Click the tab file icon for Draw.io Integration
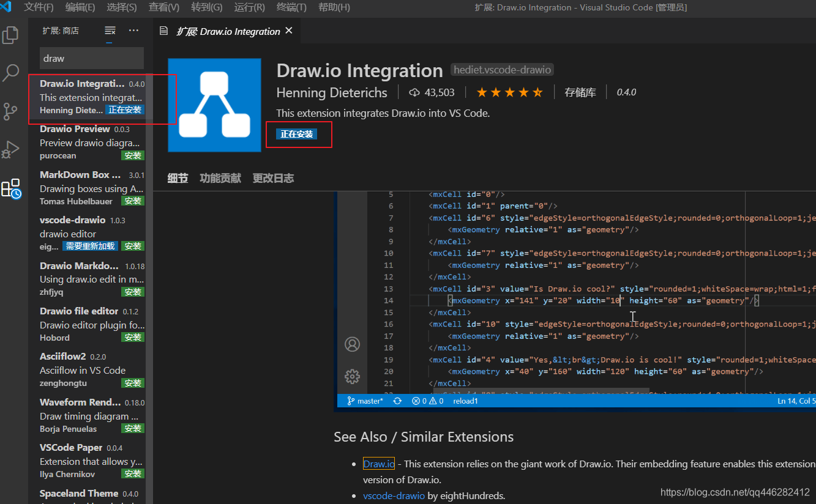Viewport: 816px width, 504px height. [163, 31]
